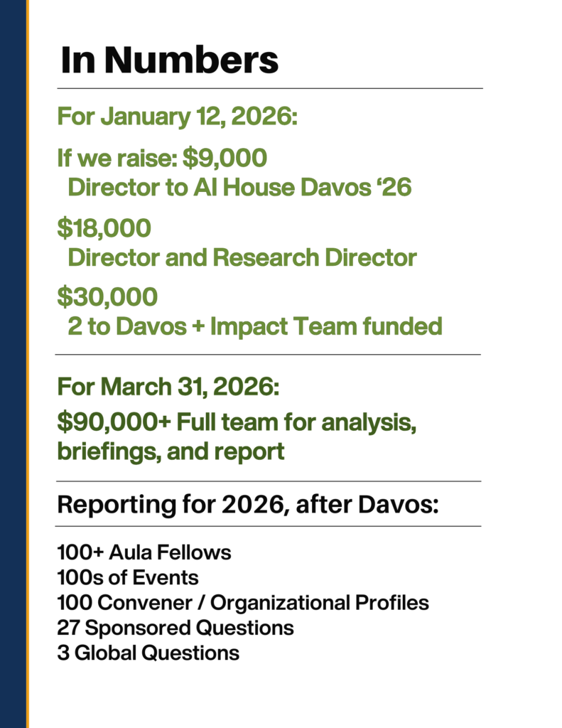
Task: Click the $9,000 amount
Action: tap(225, 158)
